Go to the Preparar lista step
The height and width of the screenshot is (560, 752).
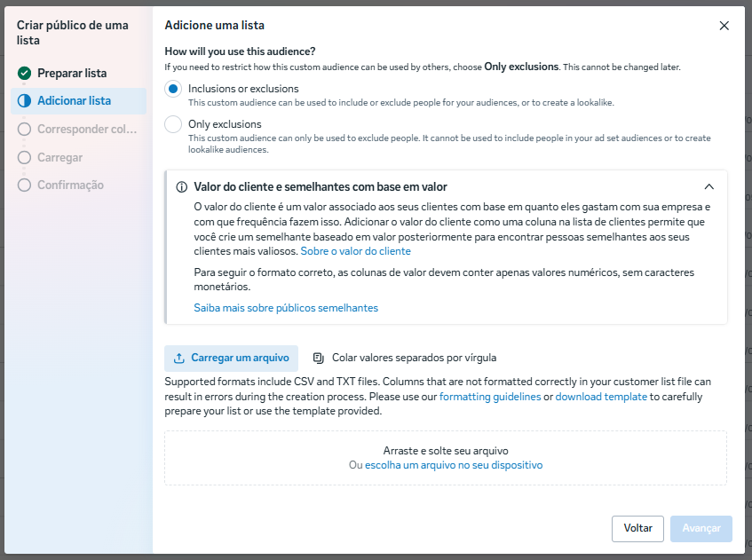(x=72, y=74)
